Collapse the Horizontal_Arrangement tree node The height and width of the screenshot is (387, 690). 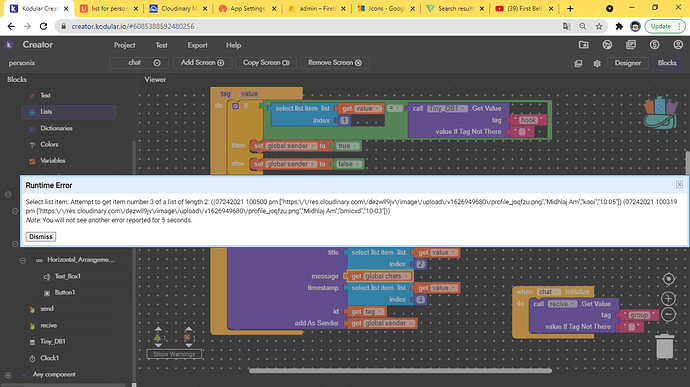[x=22, y=261]
